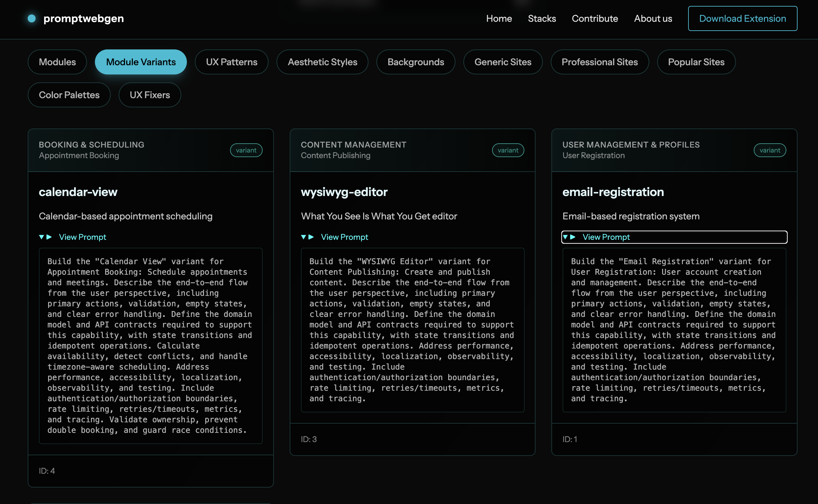Click 'Calendar-based appointment scheduling' description
Screen dimensions: 818x504
click(126, 216)
